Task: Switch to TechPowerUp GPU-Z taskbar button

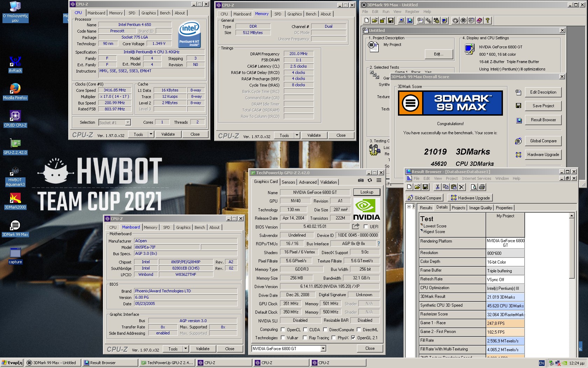Action: point(167,363)
